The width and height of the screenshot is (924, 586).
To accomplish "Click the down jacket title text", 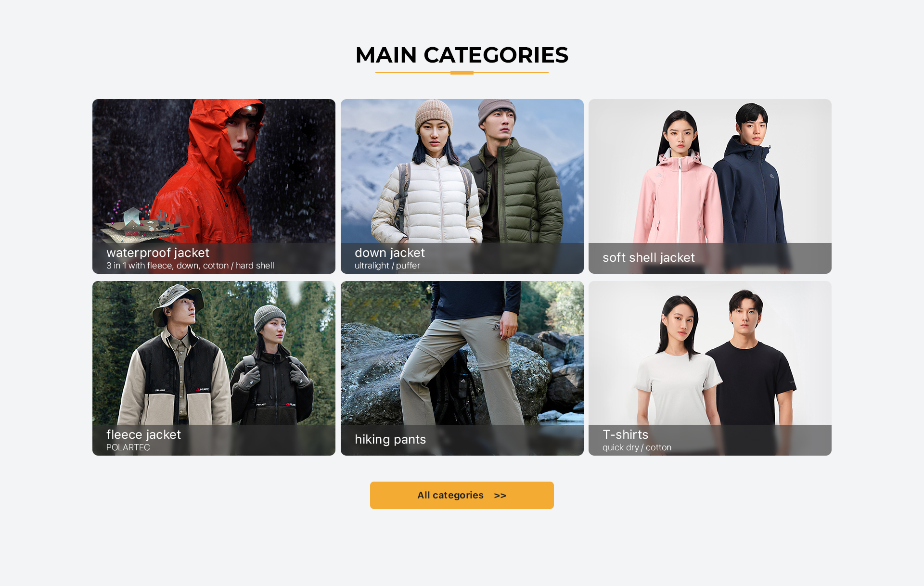I will (390, 253).
